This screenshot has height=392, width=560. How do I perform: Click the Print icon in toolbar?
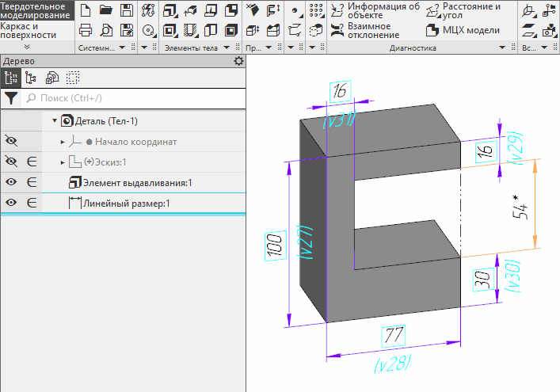(86, 31)
